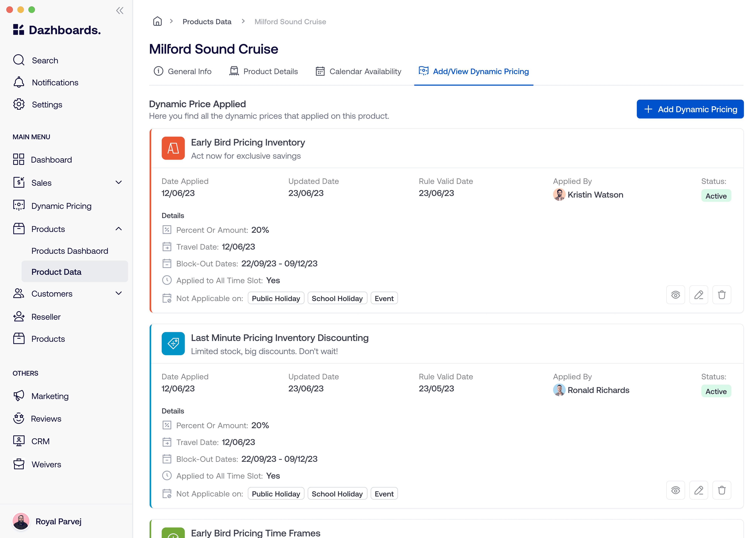Edit the Early Bird Pricing Inventory rule
The height and width of the screenshot is (538, 756).
click(x=698, y=295)
